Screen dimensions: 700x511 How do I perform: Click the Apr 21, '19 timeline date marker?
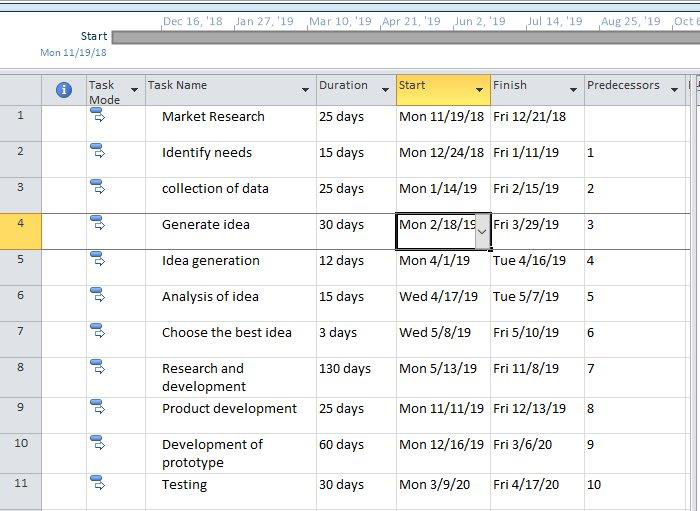(x=411, y=21)
